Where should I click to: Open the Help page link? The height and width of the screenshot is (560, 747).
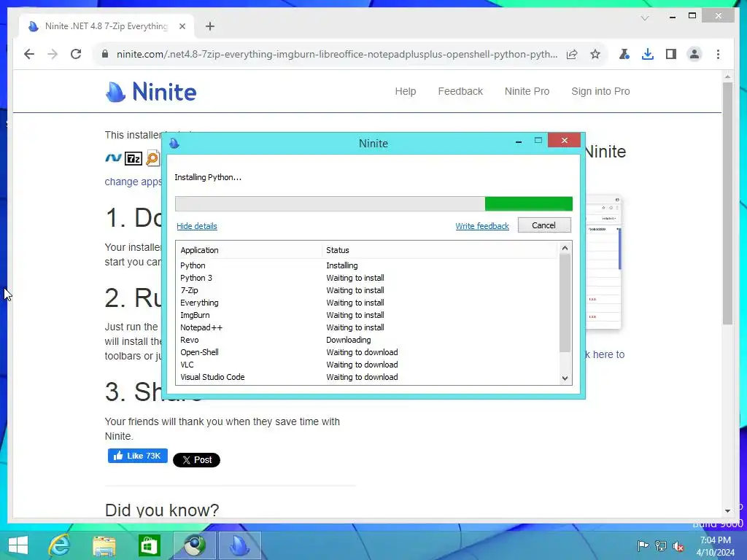[x=406, y=91]
